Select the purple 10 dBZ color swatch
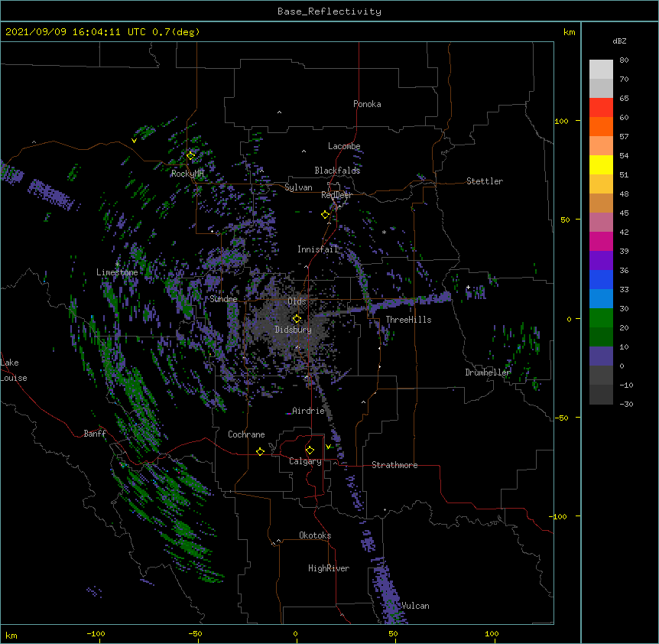This screenshot has height=644, width=659. point(601,356)
